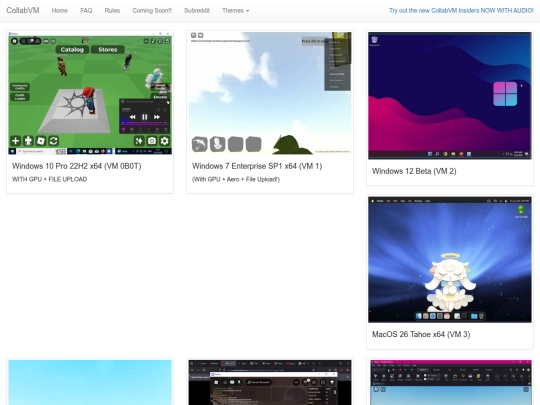Click the pause icon in the media player

click(x=145, y=117)
